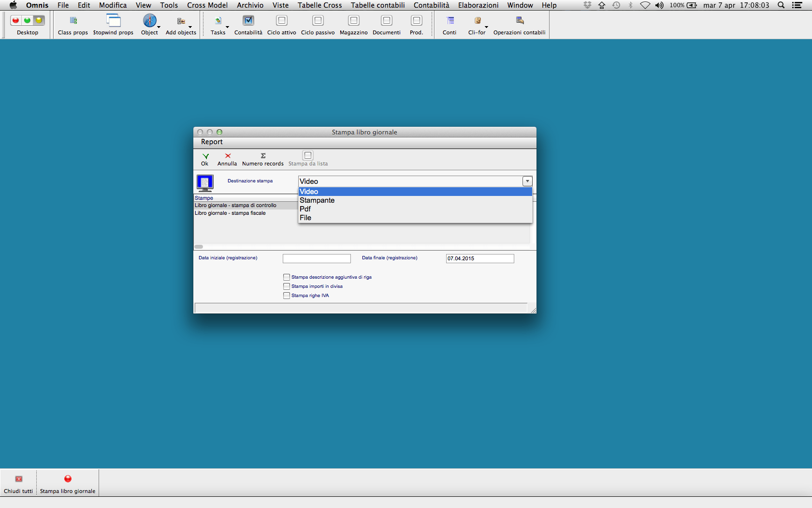Click Chiudi tutti in bottom bar
This screenshot has width=812, height=508.
(18, 479)
